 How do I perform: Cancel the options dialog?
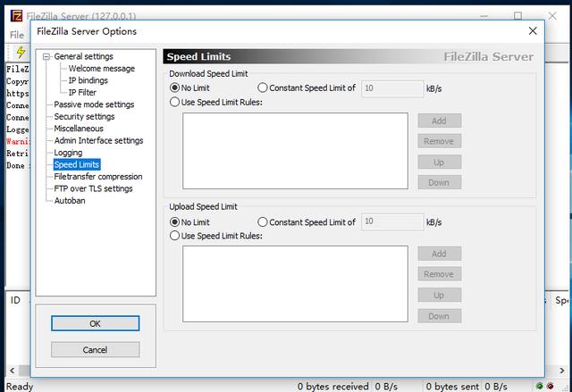(96, 350)
